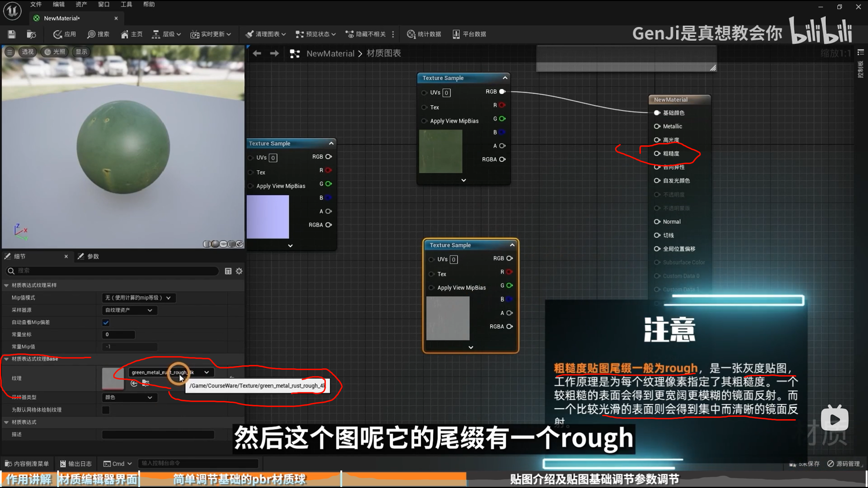Open the 统计数据 stats panel

click(424, 34)
